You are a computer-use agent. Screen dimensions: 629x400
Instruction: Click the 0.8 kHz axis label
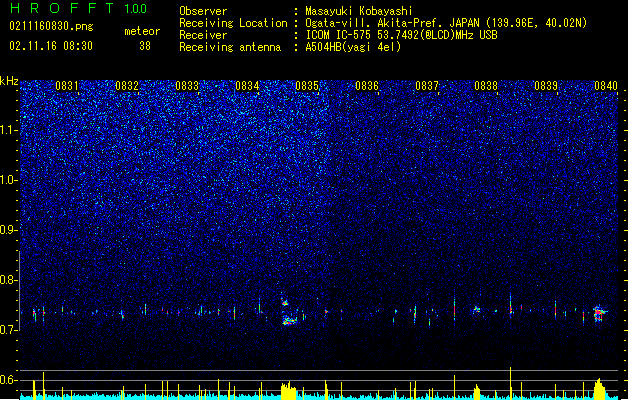(x=8, y=280)
